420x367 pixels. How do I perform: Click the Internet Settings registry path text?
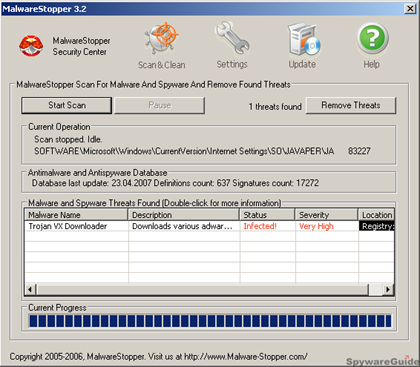point(184,151)
